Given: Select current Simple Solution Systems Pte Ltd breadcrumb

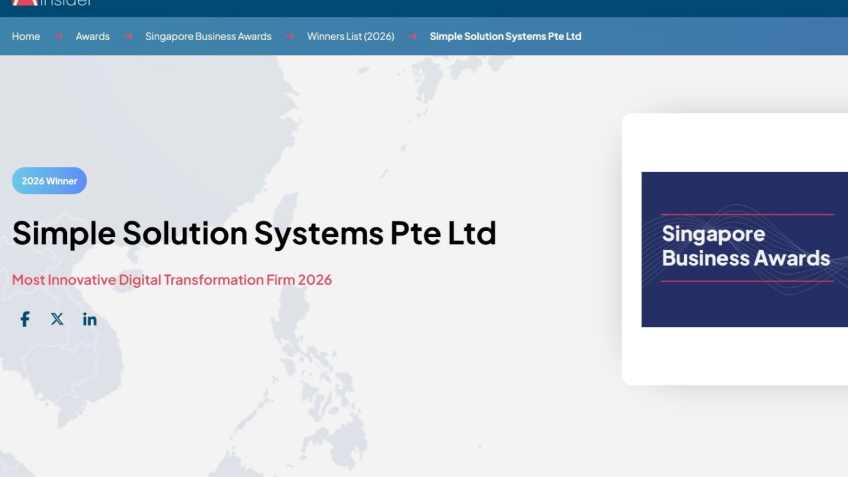Looking at the screenshot, I should [x=505, y=37].
